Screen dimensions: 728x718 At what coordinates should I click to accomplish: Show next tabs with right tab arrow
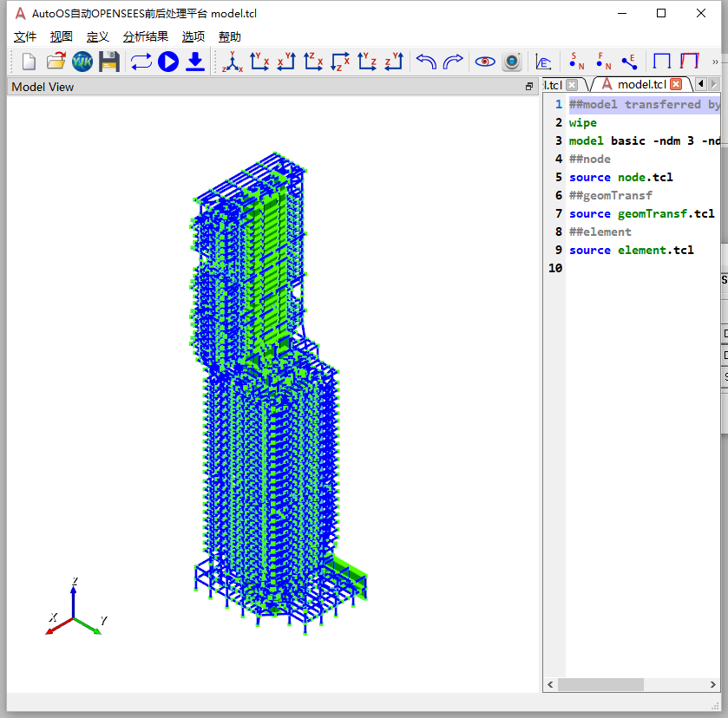point(714,84)
